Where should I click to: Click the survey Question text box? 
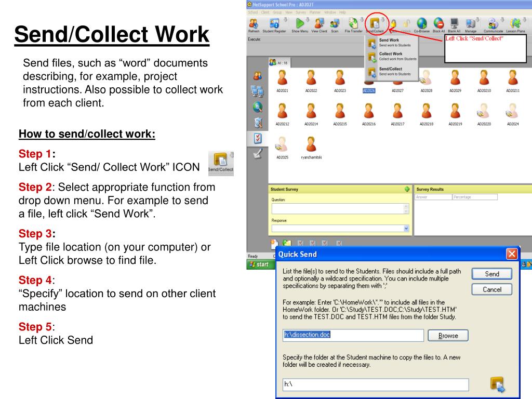340,209
